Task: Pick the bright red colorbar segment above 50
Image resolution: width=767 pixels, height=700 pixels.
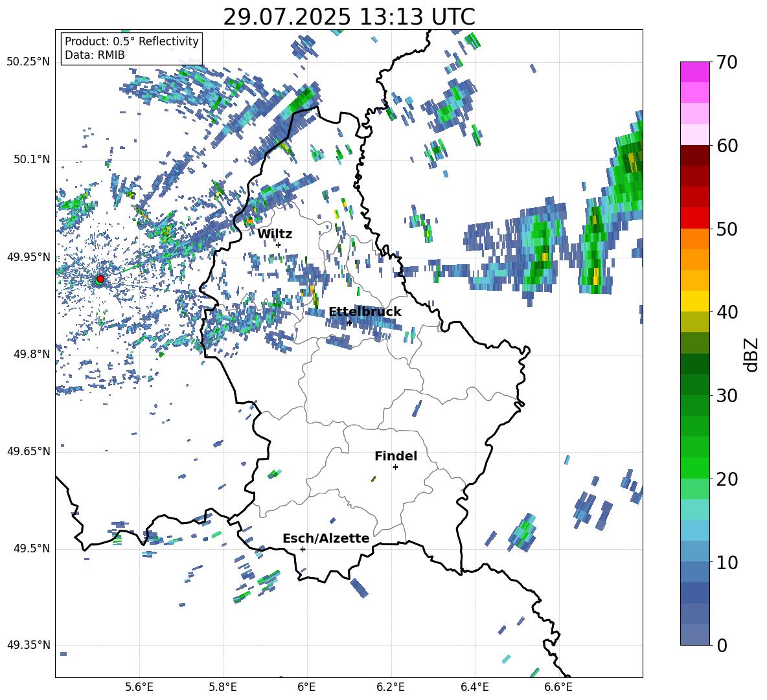Action: pos(694,218)
